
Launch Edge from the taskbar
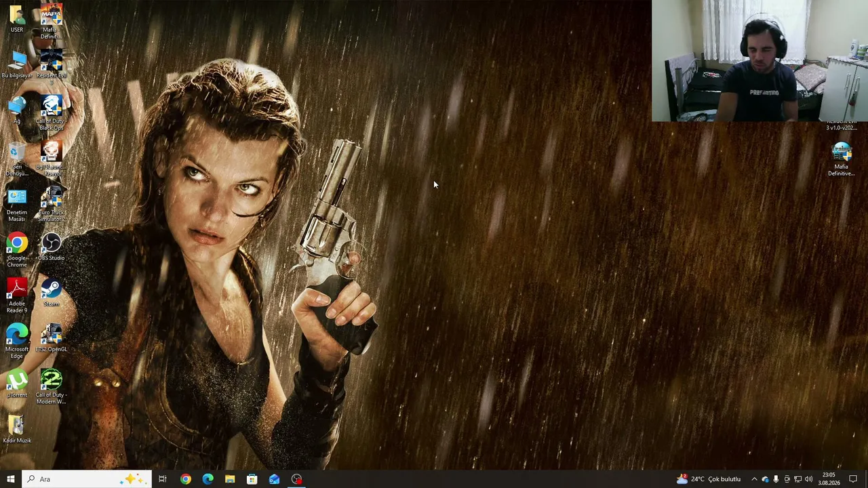pos(208,479)
